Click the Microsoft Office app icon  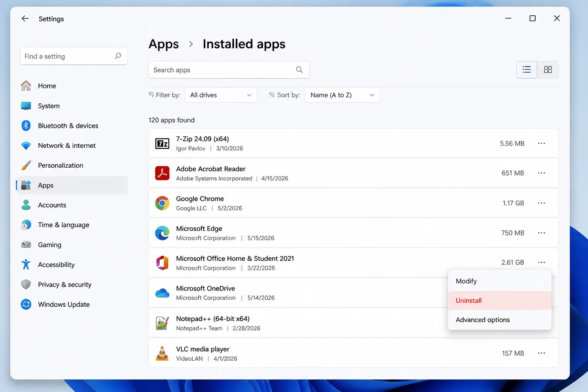coord(162,263)
